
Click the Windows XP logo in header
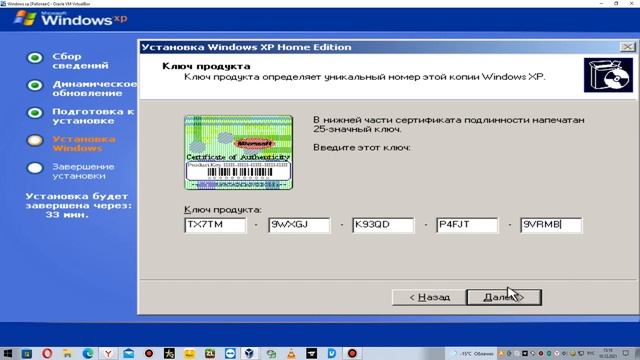pyautogui.click(x=70, y=19)
